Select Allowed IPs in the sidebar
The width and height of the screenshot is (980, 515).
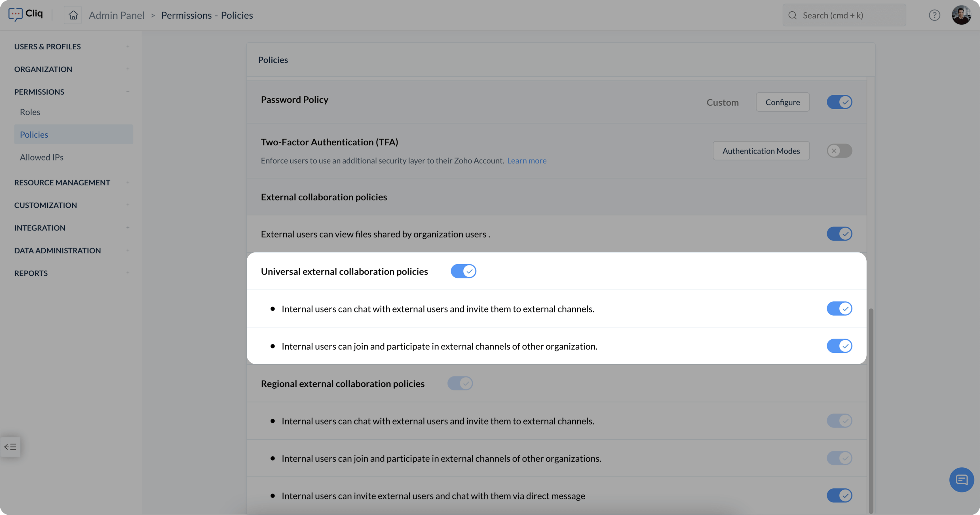coord(41,157)
